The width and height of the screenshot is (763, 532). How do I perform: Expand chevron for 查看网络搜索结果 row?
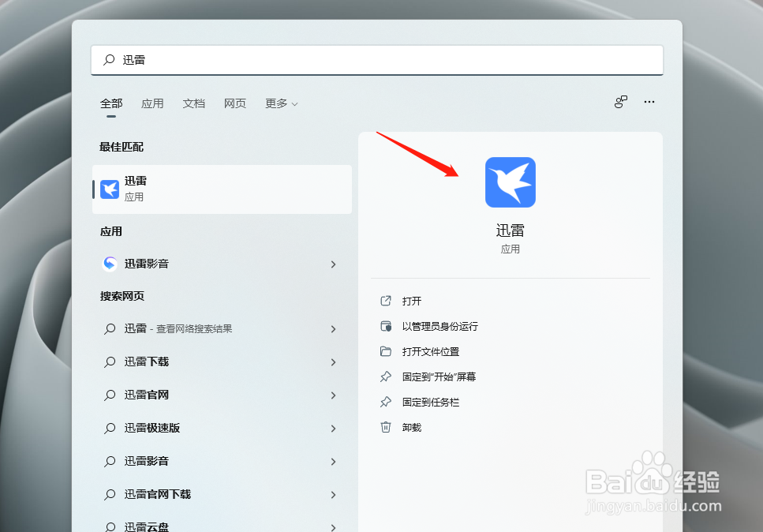click(333, 329)
